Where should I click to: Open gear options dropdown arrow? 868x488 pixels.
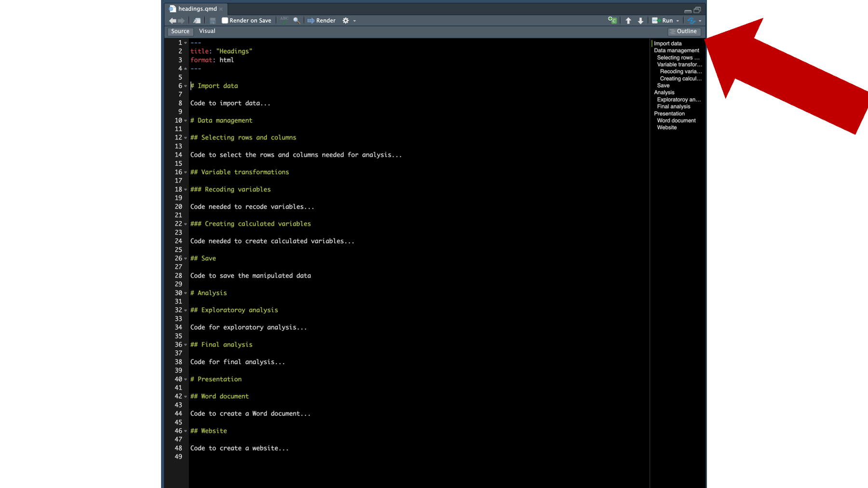(x=355, y=21)
